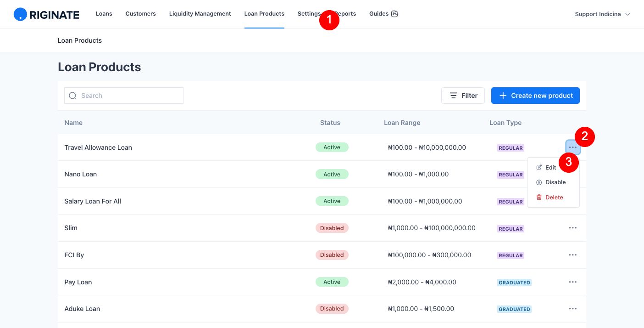Expand the Support Indicina account dropdown

coord(602,14)
